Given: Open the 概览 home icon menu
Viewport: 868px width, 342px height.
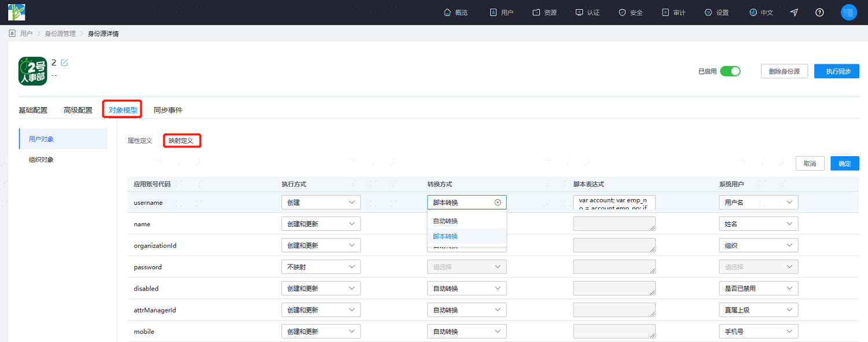Looking at the screenshot, I should pos(455,12).
